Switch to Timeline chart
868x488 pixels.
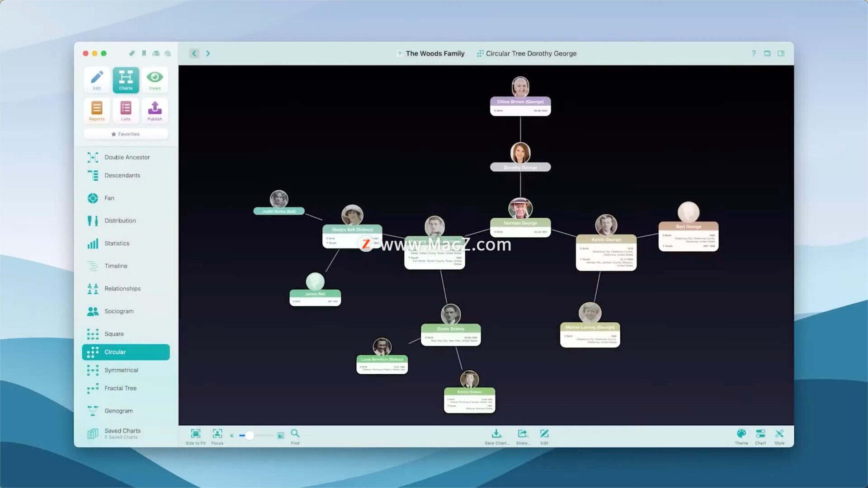[126, 266]
